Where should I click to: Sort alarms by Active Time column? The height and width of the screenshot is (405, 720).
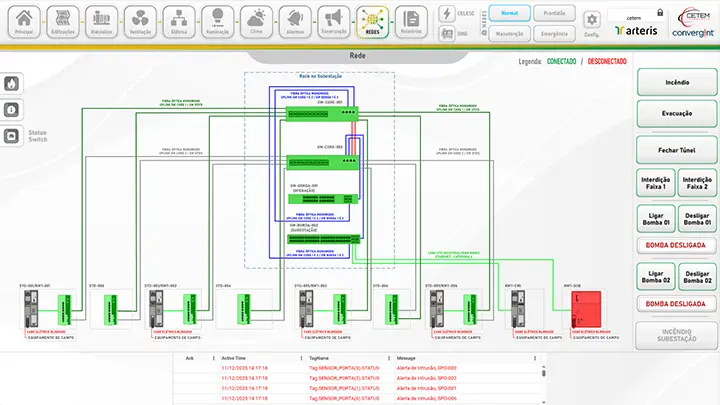point(235,357)
